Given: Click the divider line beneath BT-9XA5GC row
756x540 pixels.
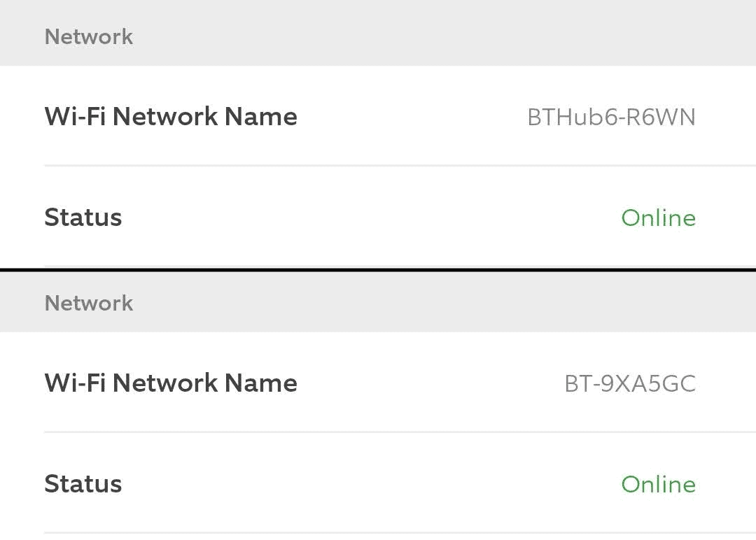Looking at the screenshot, I should [x=400, y=432].
